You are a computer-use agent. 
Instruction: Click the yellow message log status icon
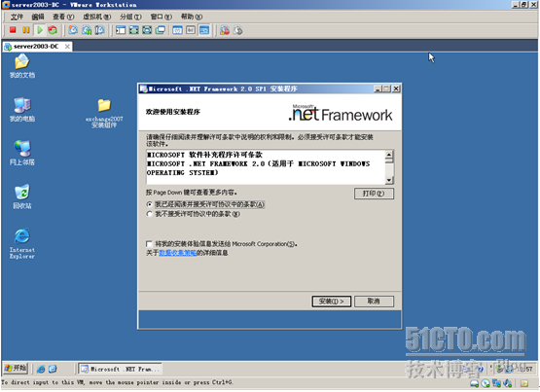pos(524,383)
